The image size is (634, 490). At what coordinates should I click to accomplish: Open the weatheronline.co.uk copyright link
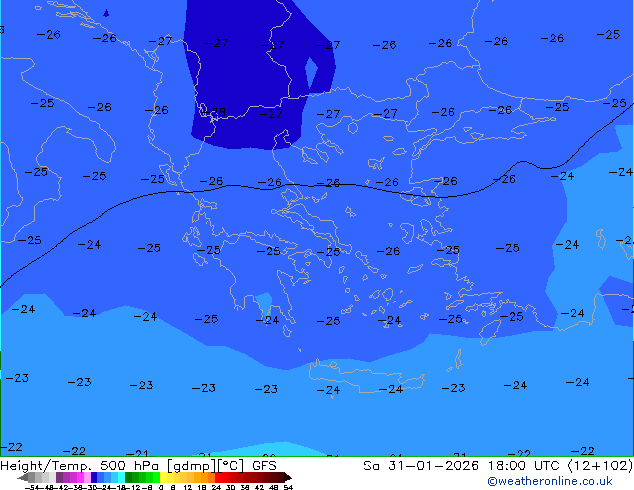point(549,481)
